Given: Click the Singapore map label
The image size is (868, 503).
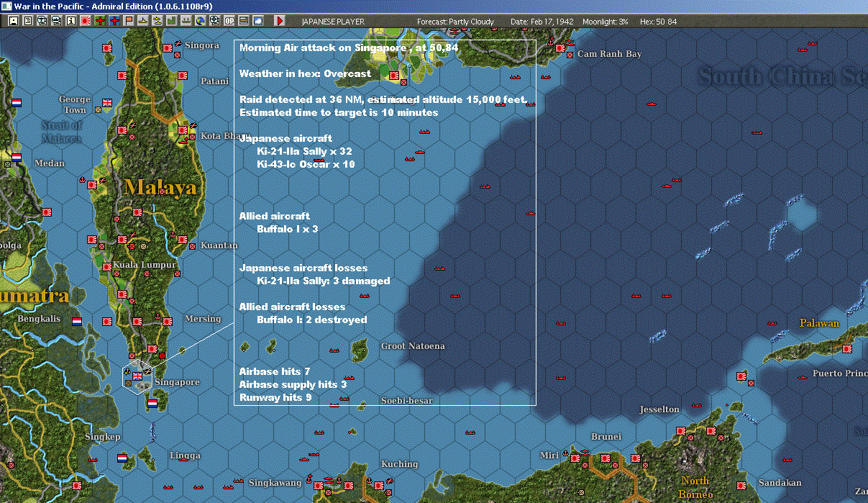Looking at the screenshot, I should 177,382.
